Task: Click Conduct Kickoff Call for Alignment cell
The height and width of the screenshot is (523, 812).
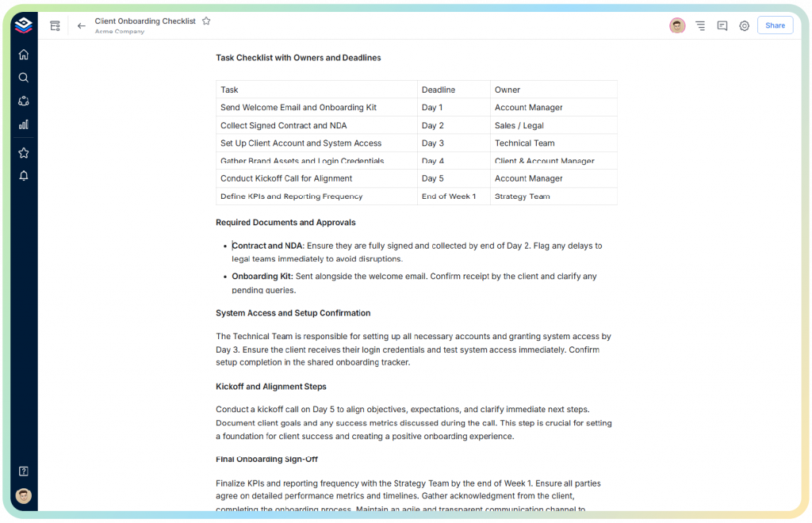Action: pyautogui.click(x=316, y=178)
